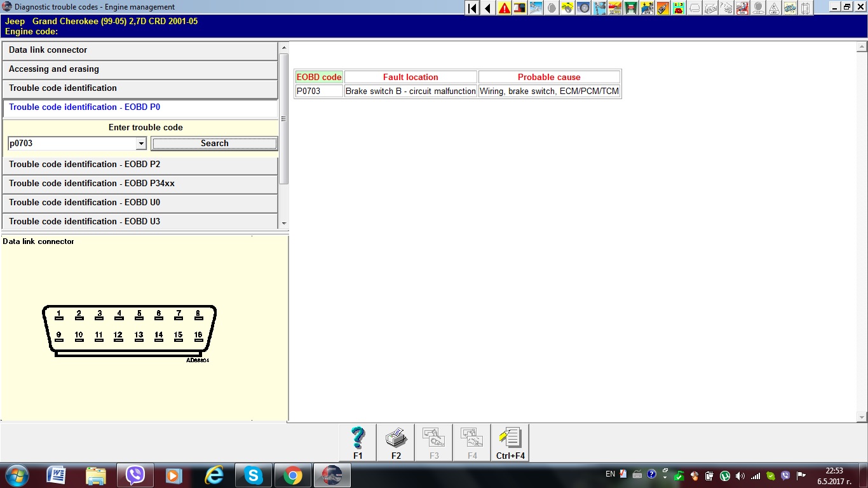
Task: Open the Windows Start menu
Action: (17, 475)
